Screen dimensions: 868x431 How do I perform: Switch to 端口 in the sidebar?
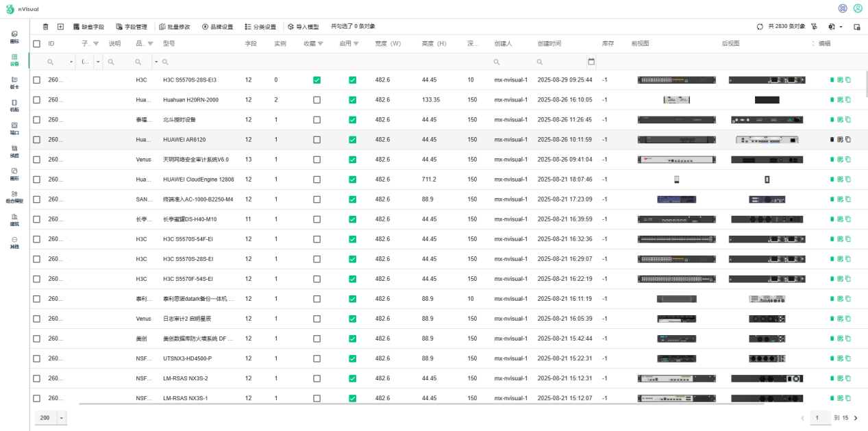coord(14,128)
